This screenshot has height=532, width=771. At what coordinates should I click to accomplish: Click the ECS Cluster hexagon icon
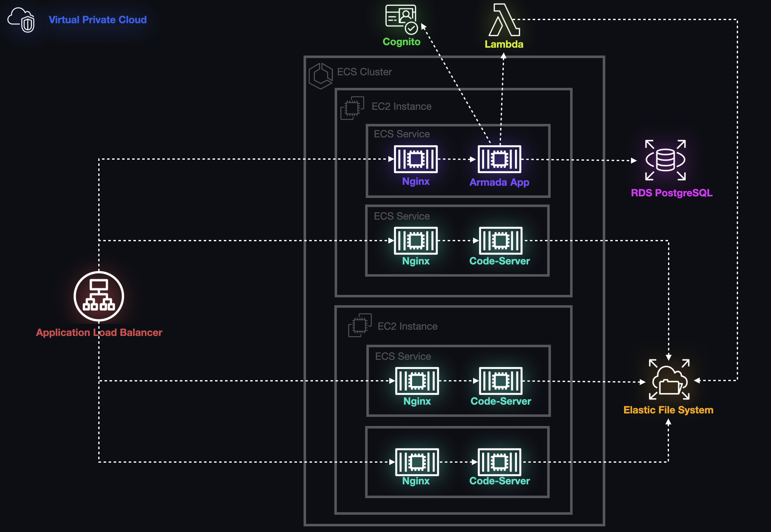(321, 76)
